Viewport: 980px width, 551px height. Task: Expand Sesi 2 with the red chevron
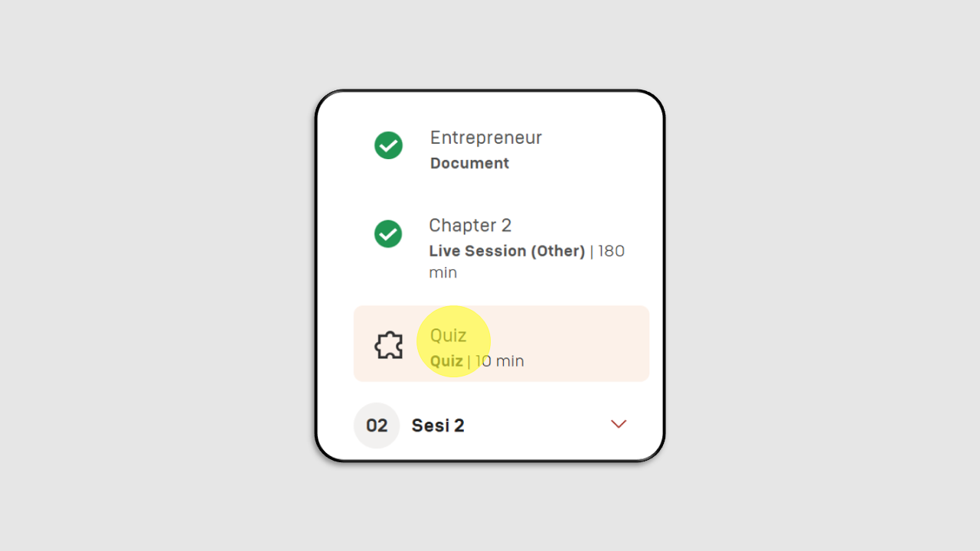click(x=619, y=424)
